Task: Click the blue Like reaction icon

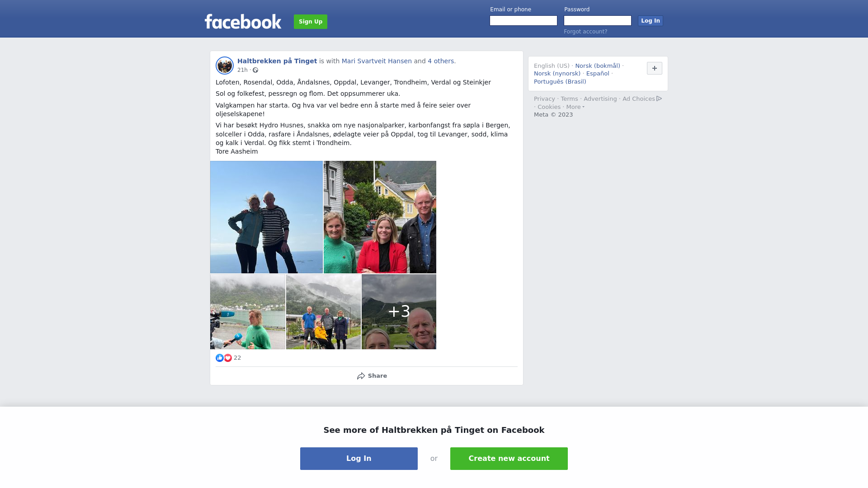Action: (220, 358)
